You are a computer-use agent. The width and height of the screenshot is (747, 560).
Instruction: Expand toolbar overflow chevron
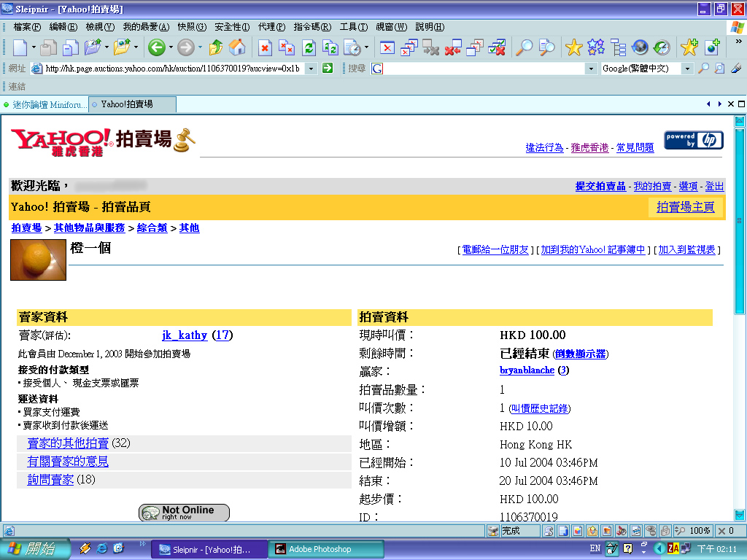(738, 42)
